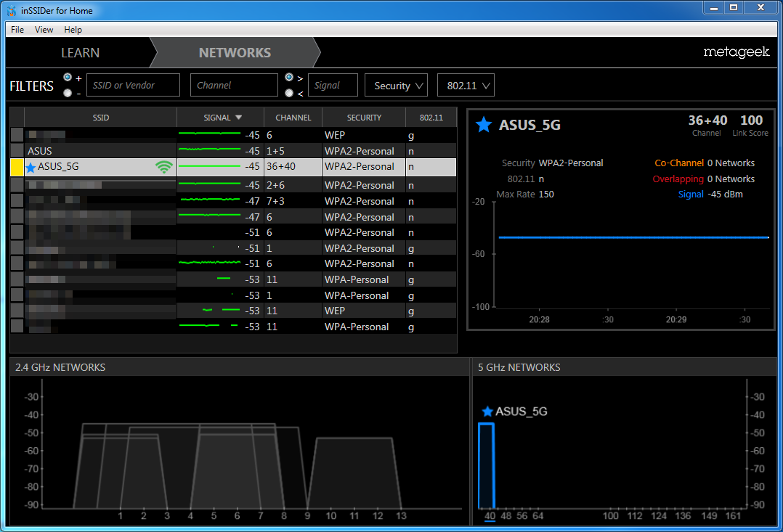Image resolution: width=783 pixels, height=532 pixels.
Task: Click the 2.4 GHz NETWORKS panel heading
Action: (60, 367)
